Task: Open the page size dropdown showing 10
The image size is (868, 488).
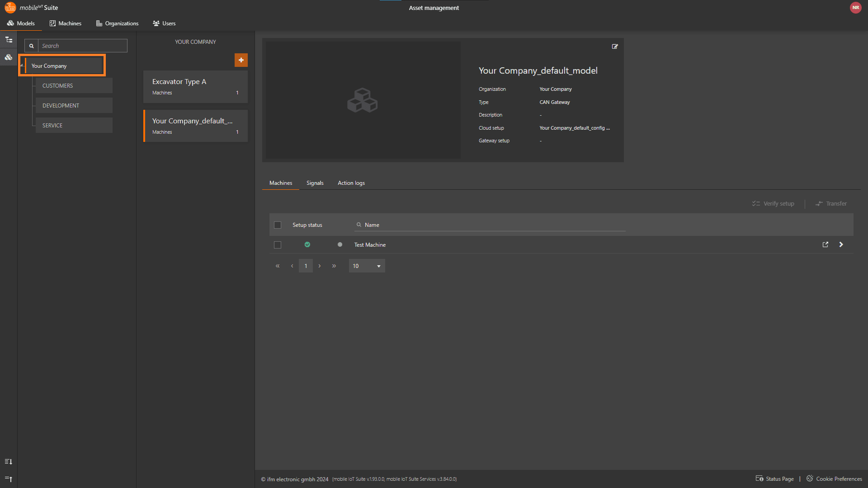Action: coord(367,266)
